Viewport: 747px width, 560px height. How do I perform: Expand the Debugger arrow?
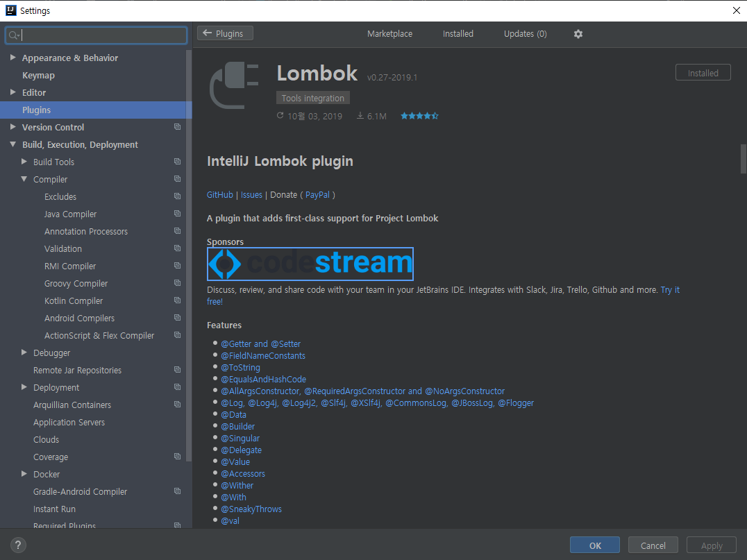(x=24, y=353)
